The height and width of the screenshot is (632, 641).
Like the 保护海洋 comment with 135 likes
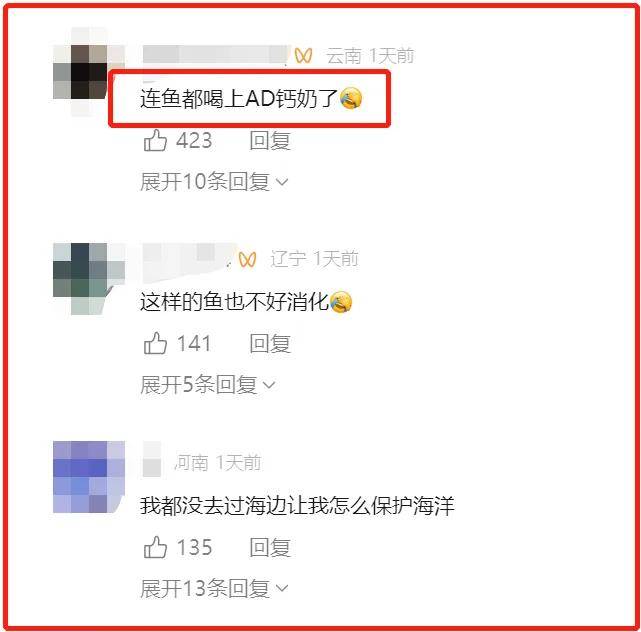155,547
